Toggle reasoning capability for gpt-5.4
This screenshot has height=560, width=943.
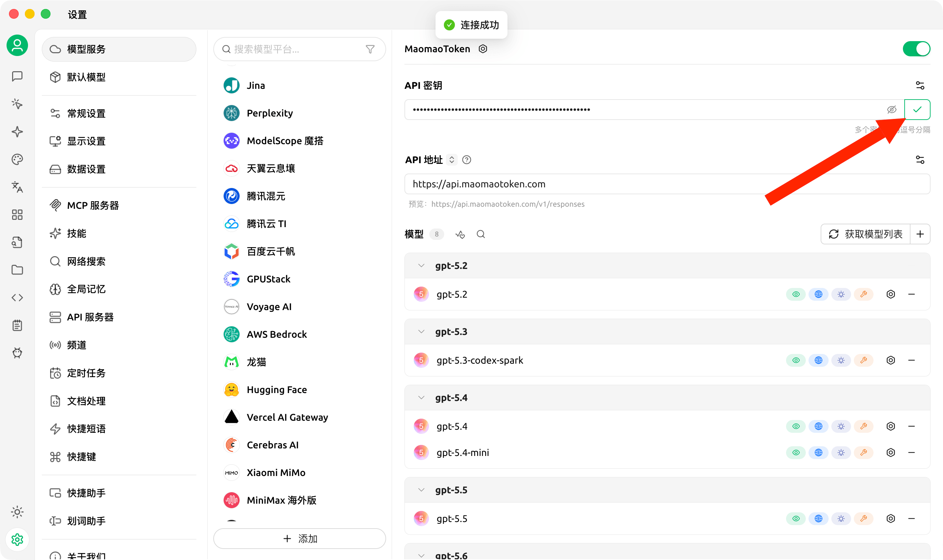point(841,427)
